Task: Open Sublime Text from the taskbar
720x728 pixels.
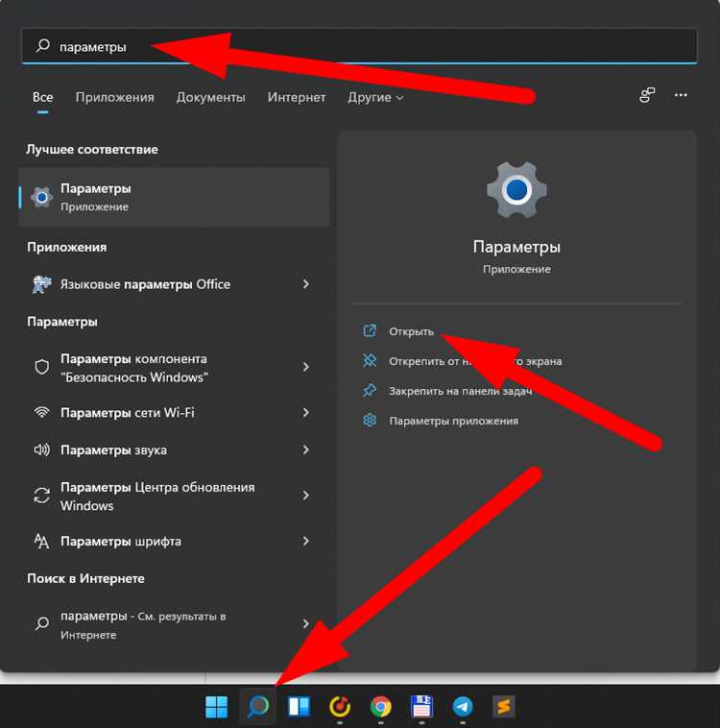Action: point(504,707)
